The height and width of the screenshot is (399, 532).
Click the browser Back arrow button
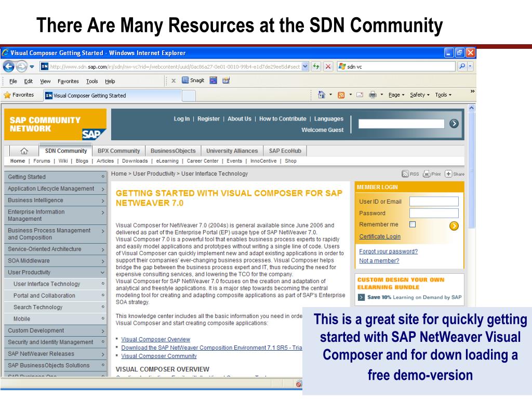click(x=9, y=66)
